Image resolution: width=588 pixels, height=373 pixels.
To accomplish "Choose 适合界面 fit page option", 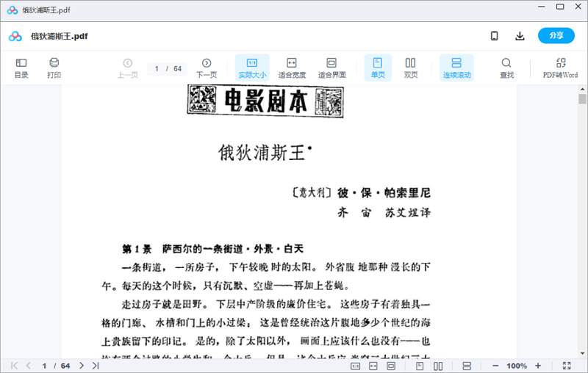I will [331, 68].
